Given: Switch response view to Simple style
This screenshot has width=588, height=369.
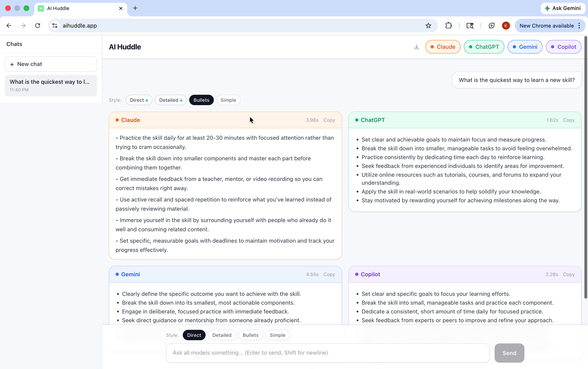Looking at the screenshot, I should (228, 100).
